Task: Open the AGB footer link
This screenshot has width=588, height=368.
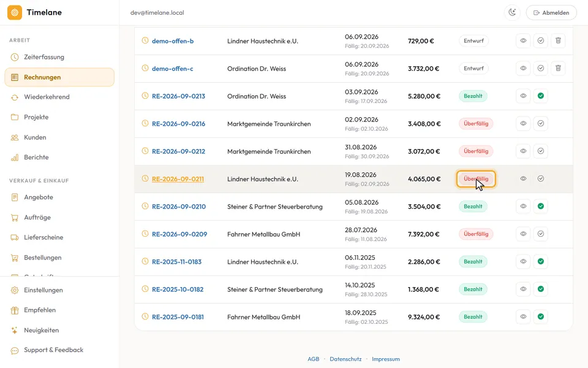Action: 314,359
